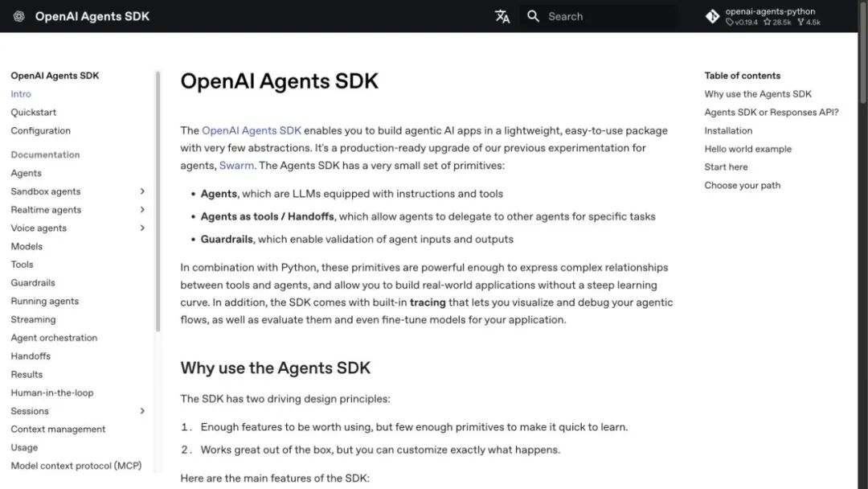The width and height of the screenshot is (868, 489).
Task: Jump to the Installation section
Action: [728, 131]
